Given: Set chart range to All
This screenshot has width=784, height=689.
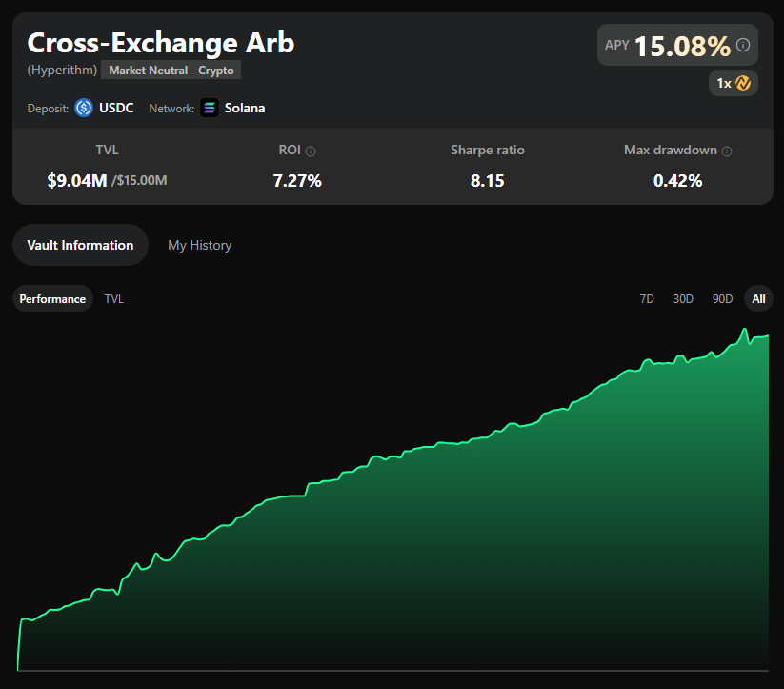Looking at the screenshot, I should click(758, 298).
